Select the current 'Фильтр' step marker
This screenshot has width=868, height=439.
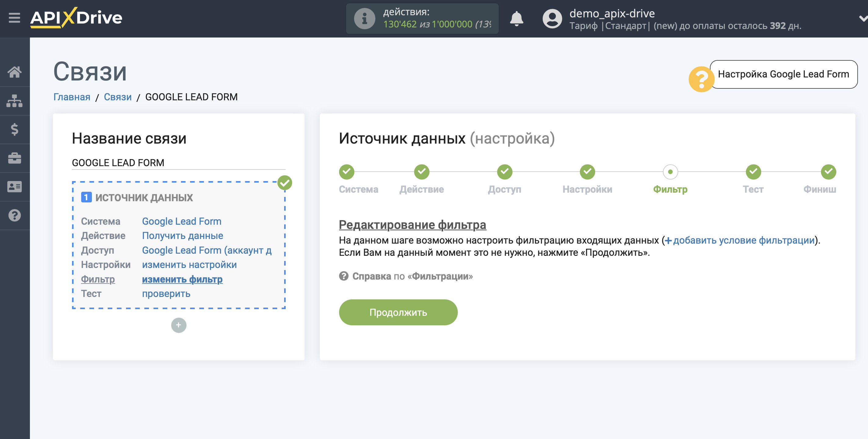pos(670,172)
